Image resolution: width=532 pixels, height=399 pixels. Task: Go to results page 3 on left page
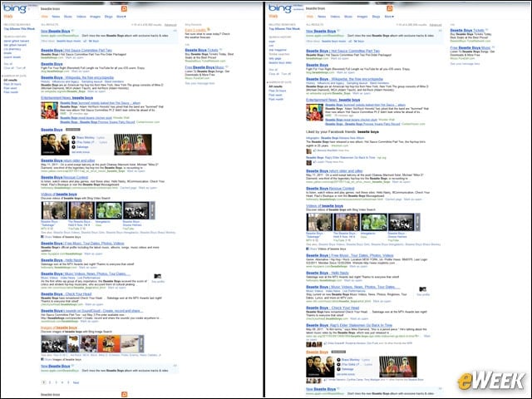pos(56,382)
